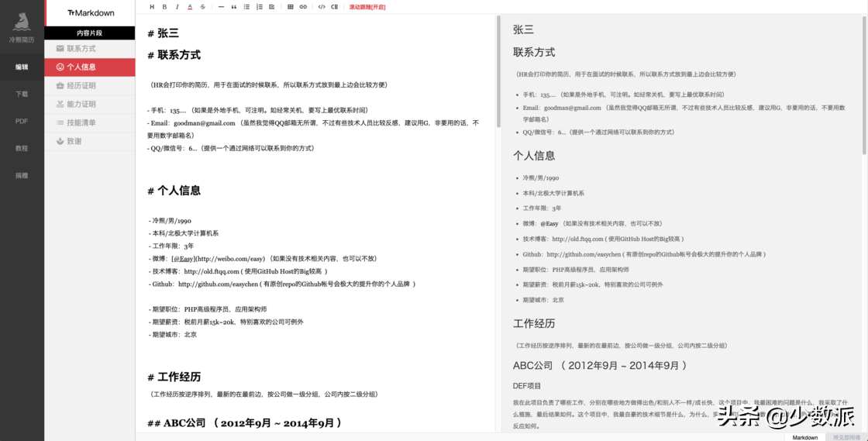Insert a task checklist
Image resolution: width=868 pixels, height=441 pixels.
click(x=272, y=7)
